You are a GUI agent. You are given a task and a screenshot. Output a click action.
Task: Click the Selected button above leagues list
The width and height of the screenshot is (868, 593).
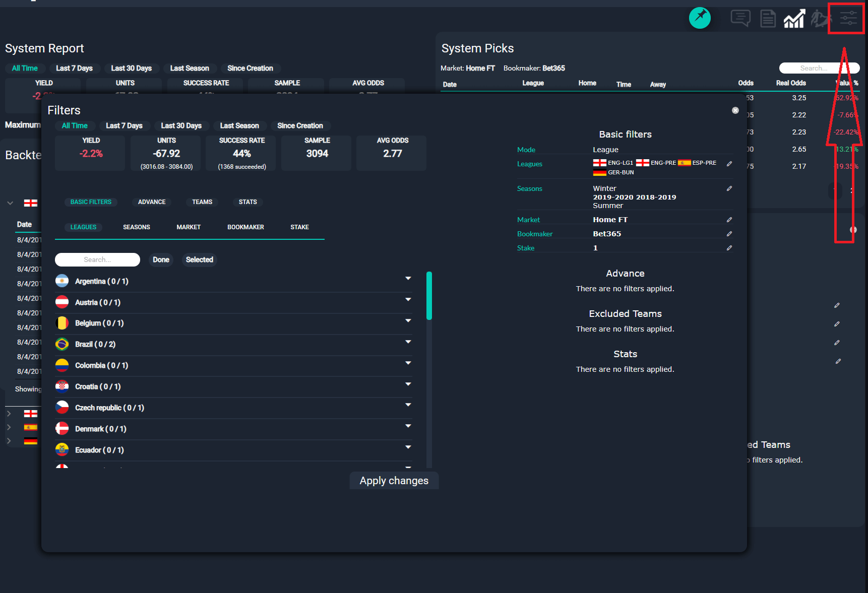pyautogui.click(x=199, y=259)
